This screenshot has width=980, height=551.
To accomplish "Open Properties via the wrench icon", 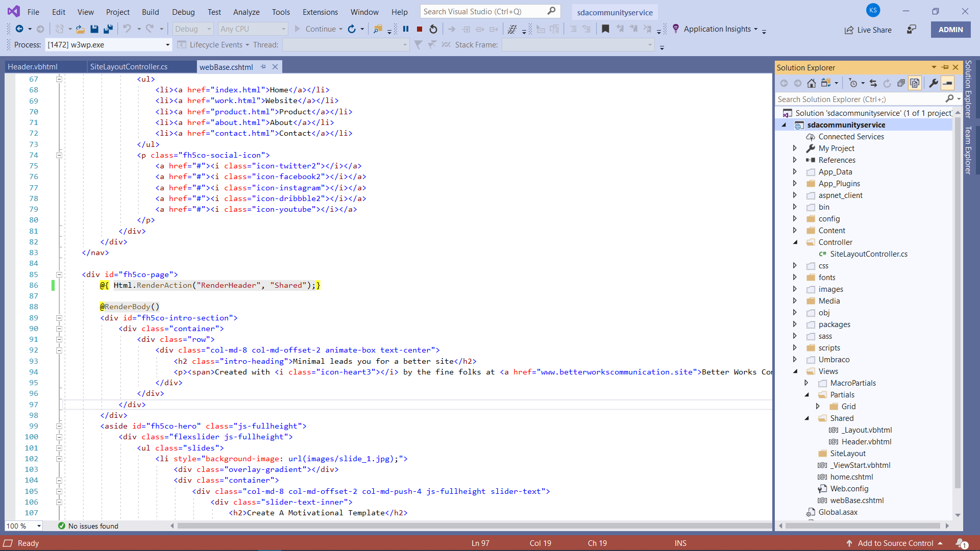I will click(933, 83).
